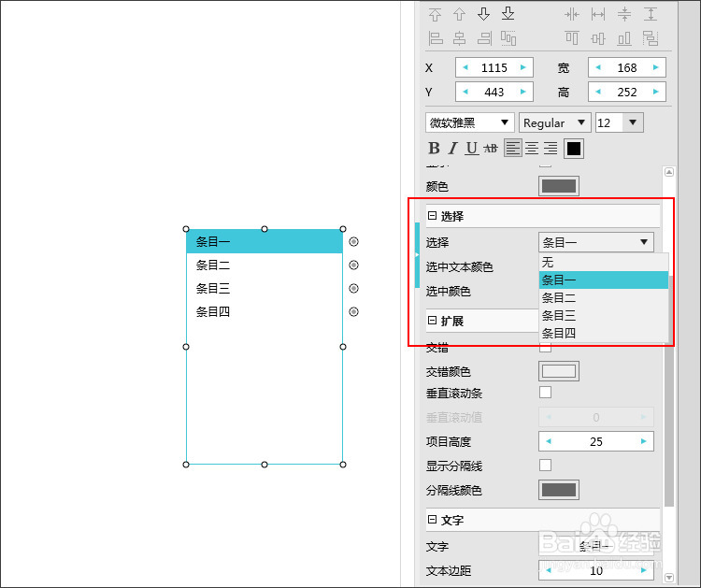Click the properties panel scroll-down arrow
The height and width of the screenshot is (588, 701).
(x=669, y=578)
